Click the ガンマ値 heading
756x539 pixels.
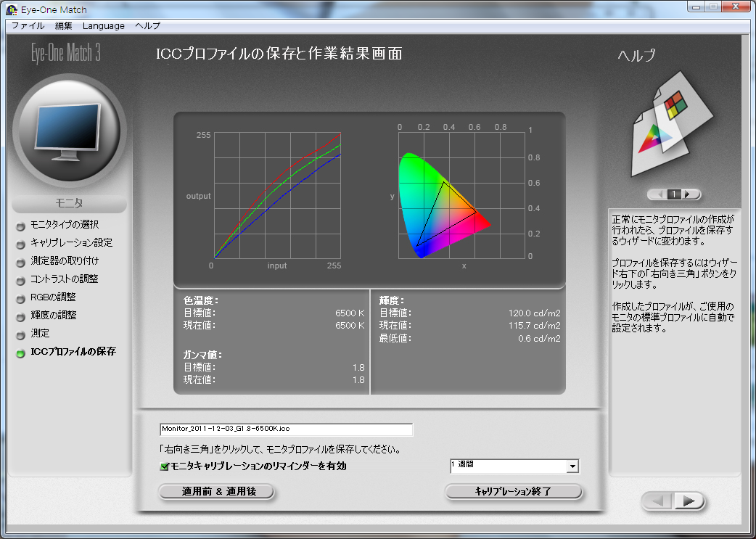(202, 355)
